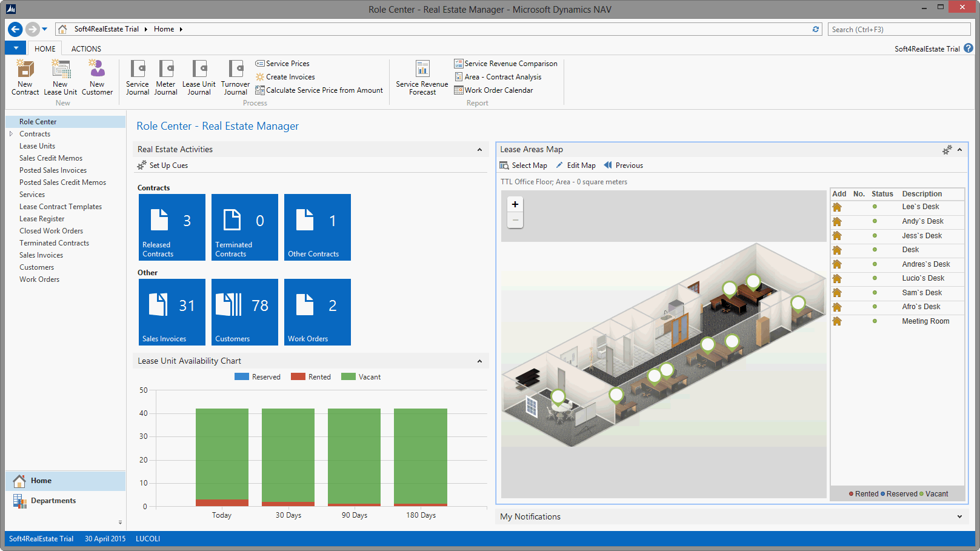Expand the Contracts tree node
This screenshot has width=980, height=551.
(x=11, y=134)
